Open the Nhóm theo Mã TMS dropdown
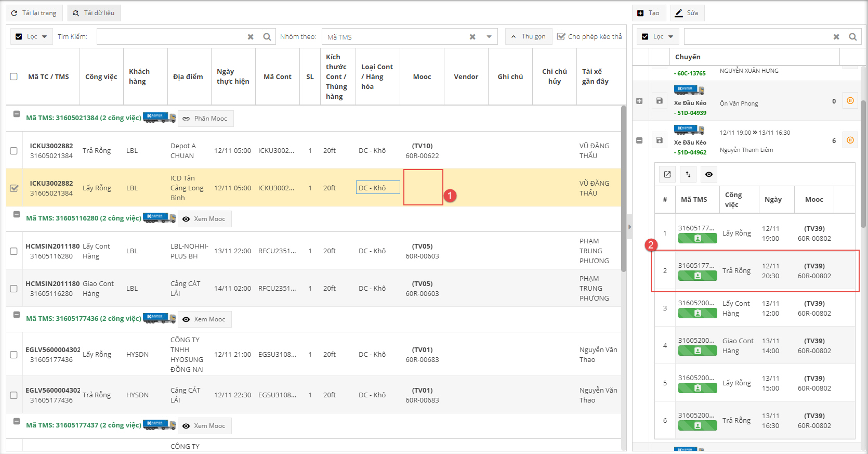The height and width of the screenshot is (454, 868). 489,37
